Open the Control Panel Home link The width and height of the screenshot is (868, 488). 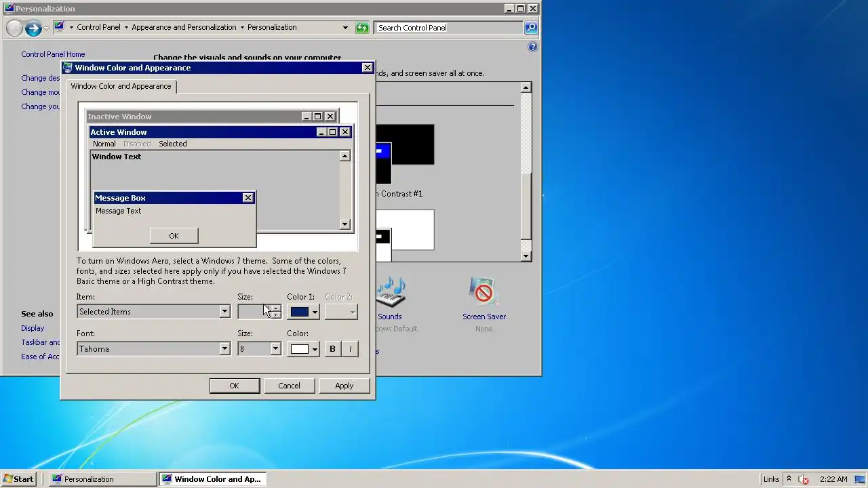(x=53, y=54)
